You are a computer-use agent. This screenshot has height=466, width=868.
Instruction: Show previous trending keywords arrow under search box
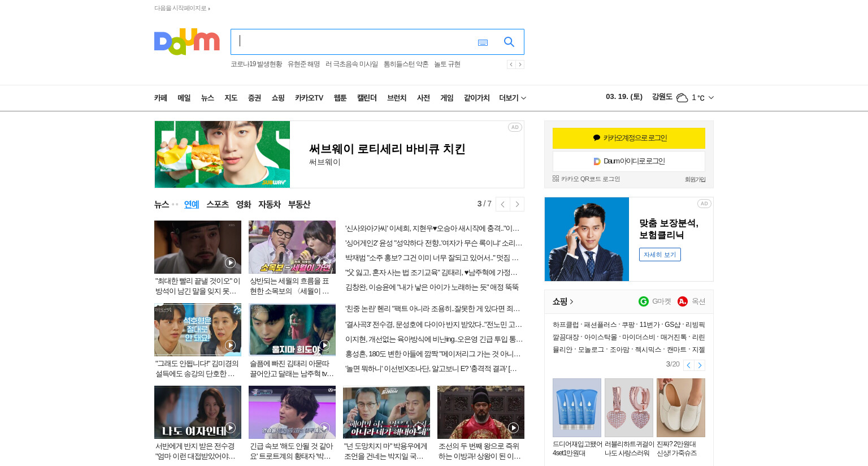tap(511, 64)
